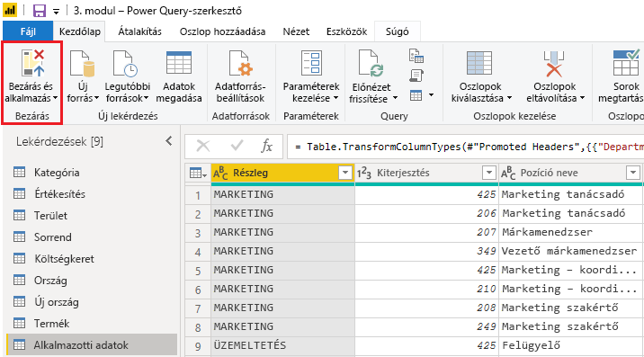Open the Fájl menu

(x=28, y=31)
